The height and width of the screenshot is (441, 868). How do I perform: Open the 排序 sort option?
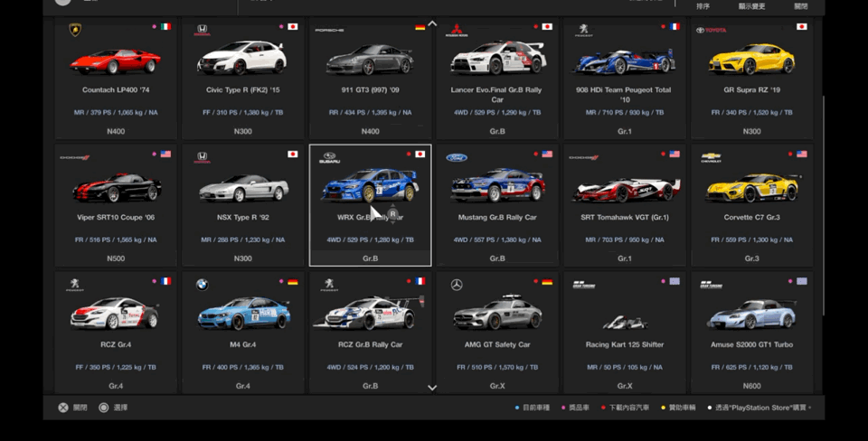pos(703,6)
